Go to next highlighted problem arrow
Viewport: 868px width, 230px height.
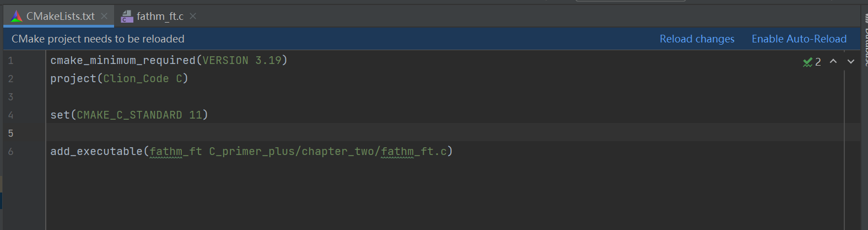851,61
